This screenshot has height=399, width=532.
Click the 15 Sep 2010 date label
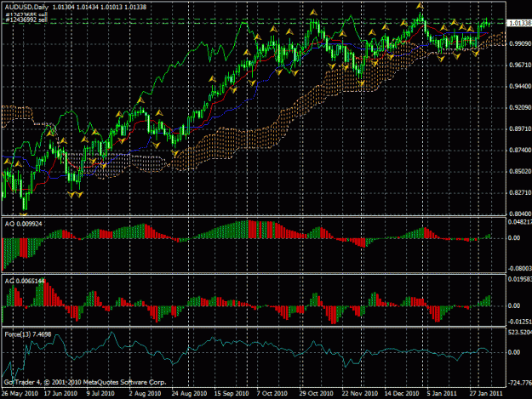(x=232, y=394)
